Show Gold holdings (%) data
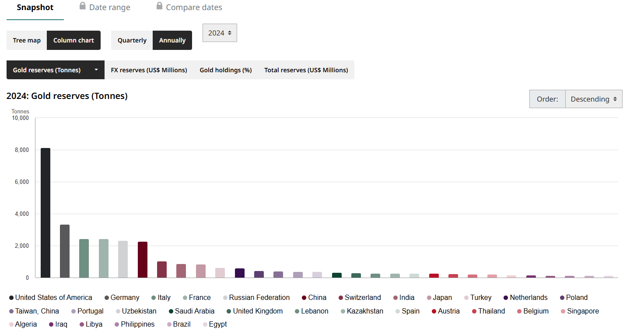644x331 pixels. point(226,70)
